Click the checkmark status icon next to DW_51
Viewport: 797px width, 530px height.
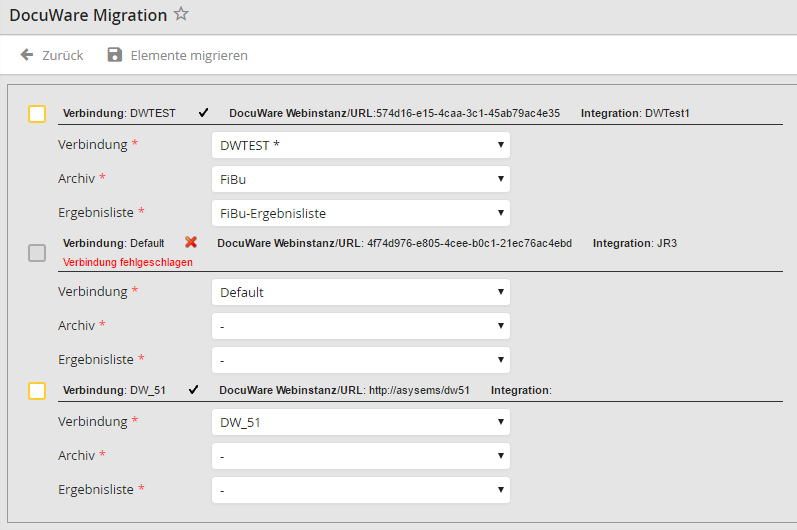(193, 390)
